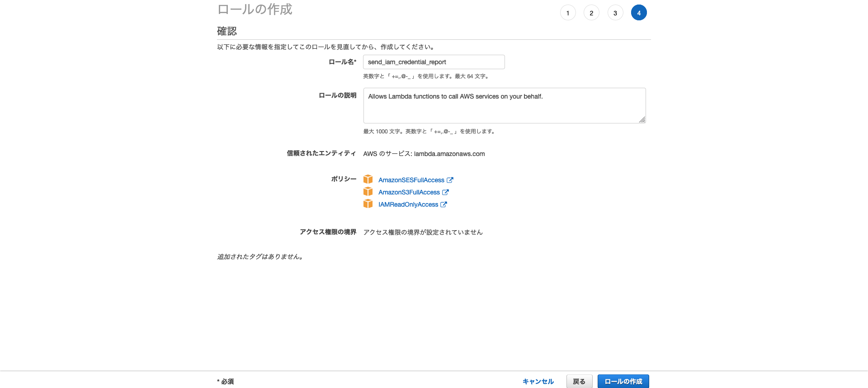Open the AmazonSESFullAccess external link icon
This screenshot has width=868, height=388.
[x=450, y=180]
